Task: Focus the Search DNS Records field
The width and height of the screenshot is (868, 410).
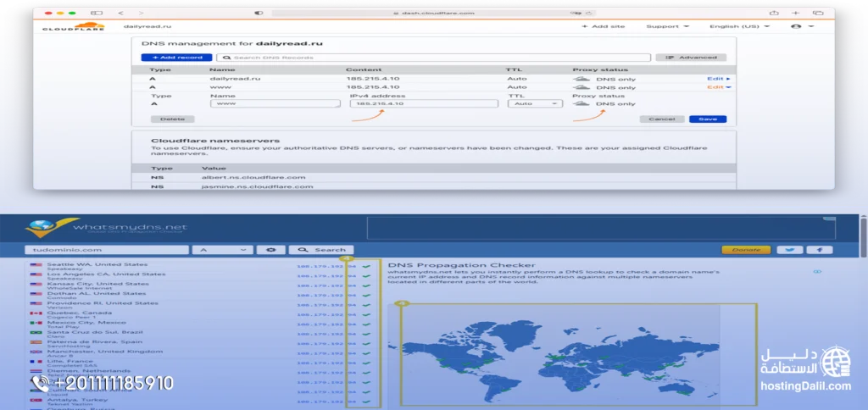Action: pos(433,58)
